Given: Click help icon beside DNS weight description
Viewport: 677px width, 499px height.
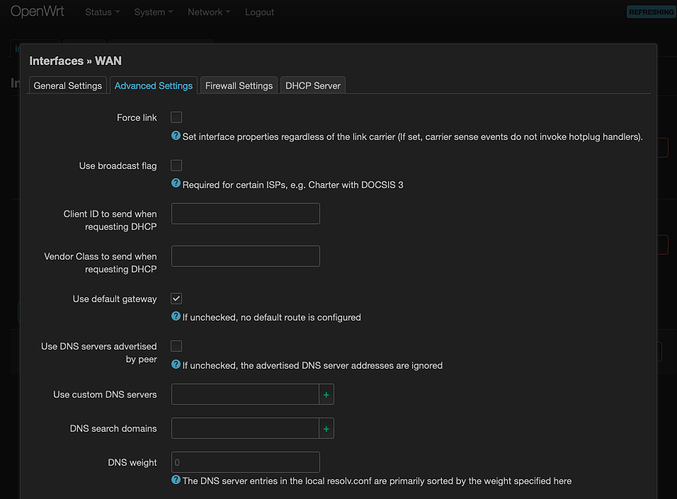Looking at the screenshot, I should (176, 480).
